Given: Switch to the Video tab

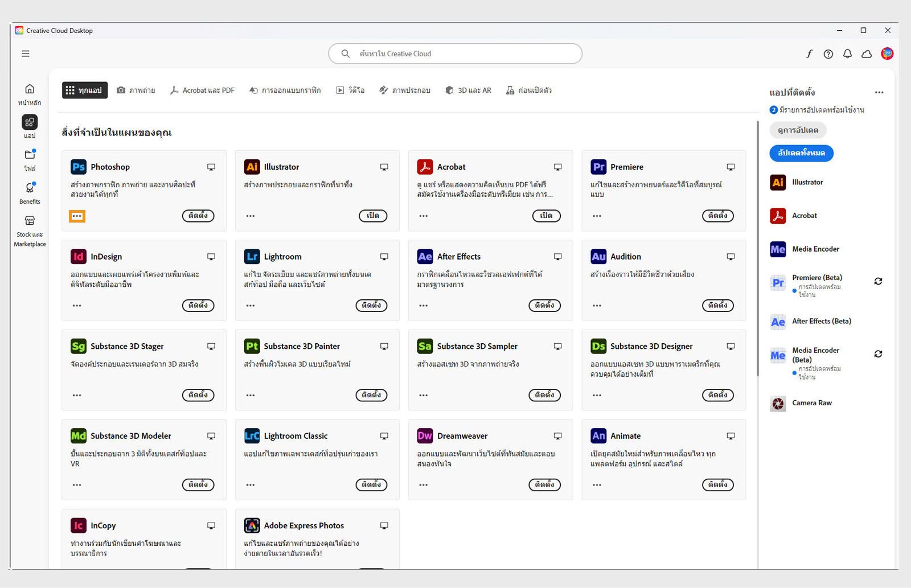Looking at the screenshot, I should point(350,90).
